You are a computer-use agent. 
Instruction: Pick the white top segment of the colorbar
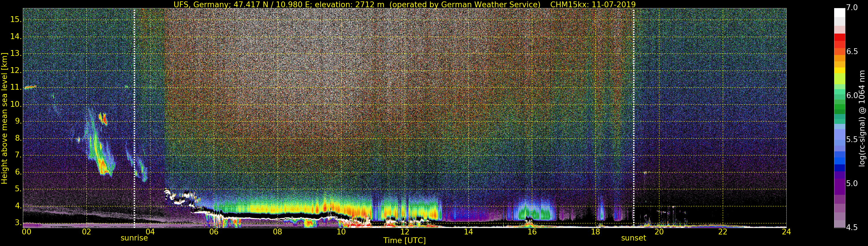[x=839, y=12]
